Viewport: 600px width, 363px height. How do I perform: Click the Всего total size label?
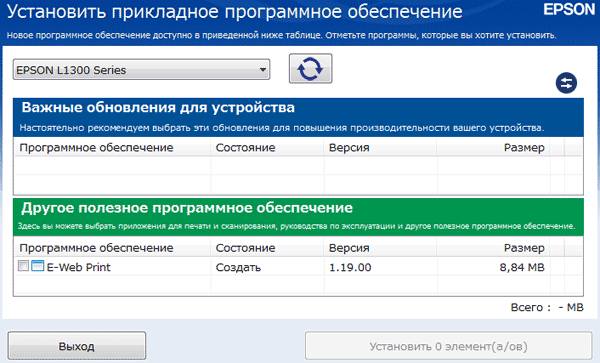547,307
